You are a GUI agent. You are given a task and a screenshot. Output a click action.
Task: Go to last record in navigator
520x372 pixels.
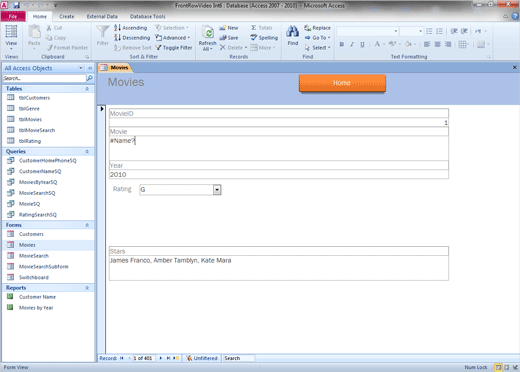(168, 358)
